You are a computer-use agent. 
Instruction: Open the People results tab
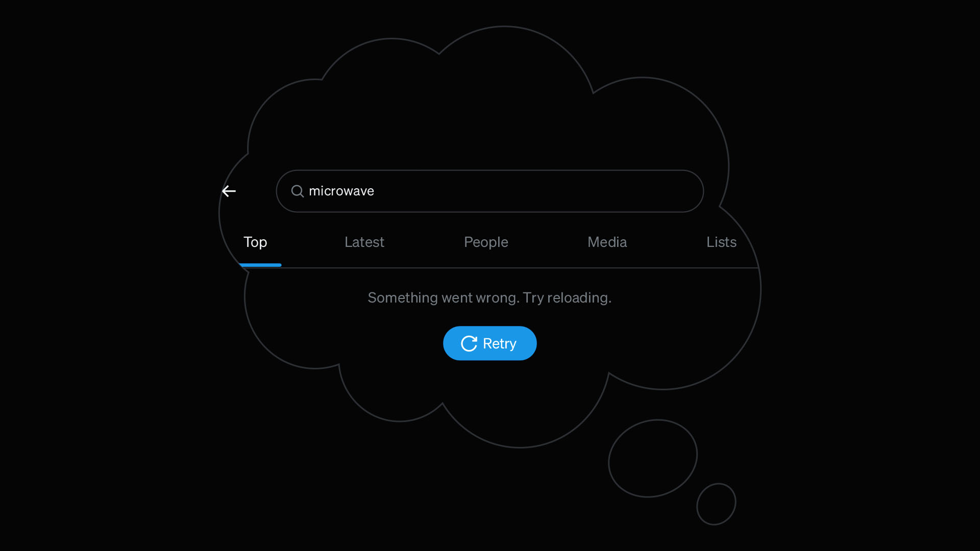[486, 242]
